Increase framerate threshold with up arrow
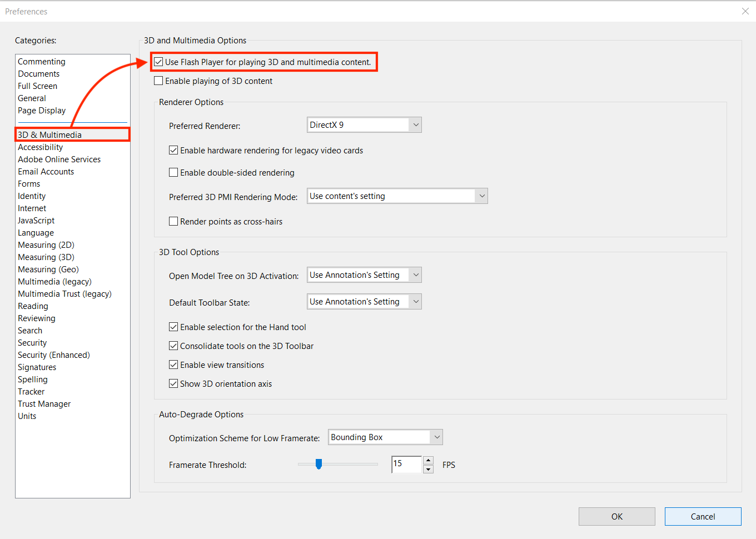 [428, 460]
